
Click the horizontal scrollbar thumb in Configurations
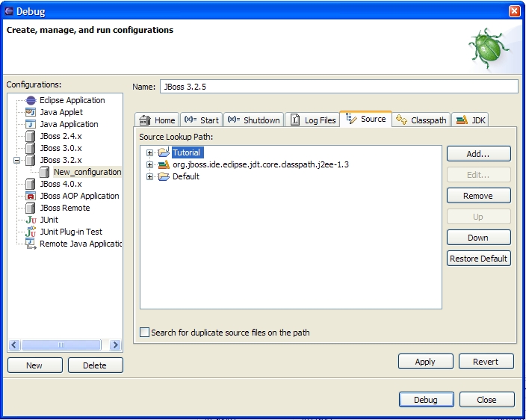pos(61,345)
